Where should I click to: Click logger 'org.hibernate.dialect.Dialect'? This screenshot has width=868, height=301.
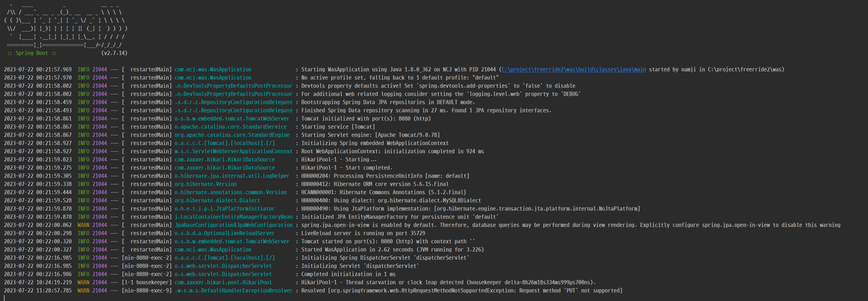point(217,200)
